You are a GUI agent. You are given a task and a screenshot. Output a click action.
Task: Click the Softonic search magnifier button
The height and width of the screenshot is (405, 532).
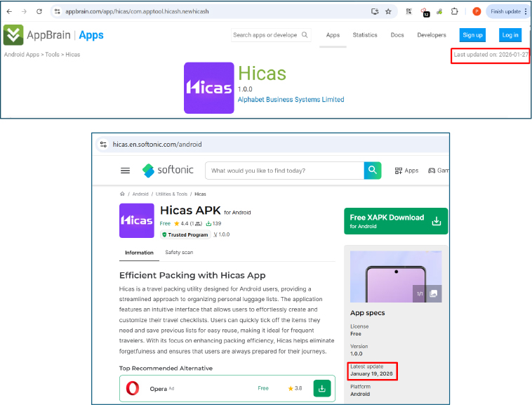373,171
